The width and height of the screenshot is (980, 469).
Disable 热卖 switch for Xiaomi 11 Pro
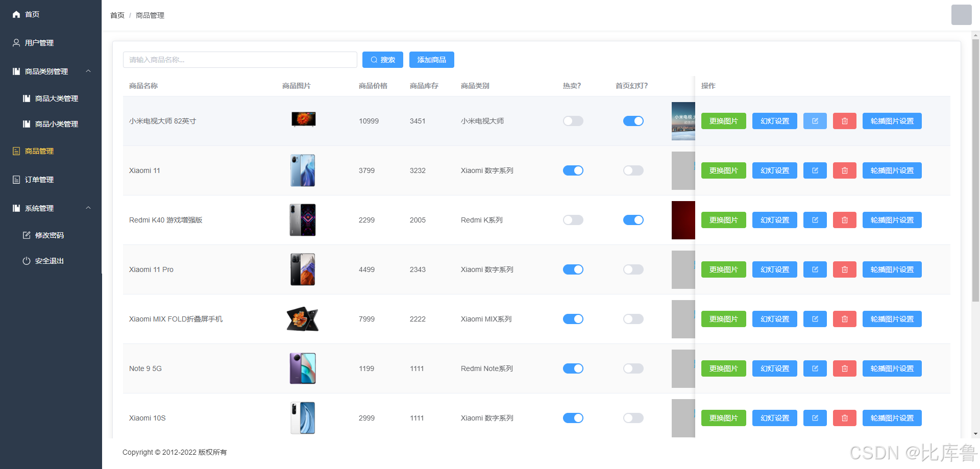pos(573,269)
